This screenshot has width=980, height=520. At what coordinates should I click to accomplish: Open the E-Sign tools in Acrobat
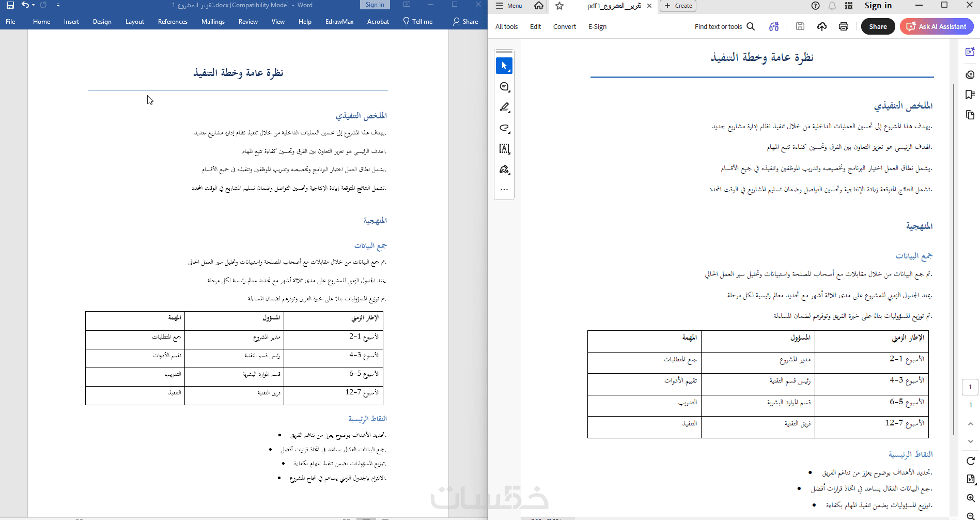pos(597,26)
